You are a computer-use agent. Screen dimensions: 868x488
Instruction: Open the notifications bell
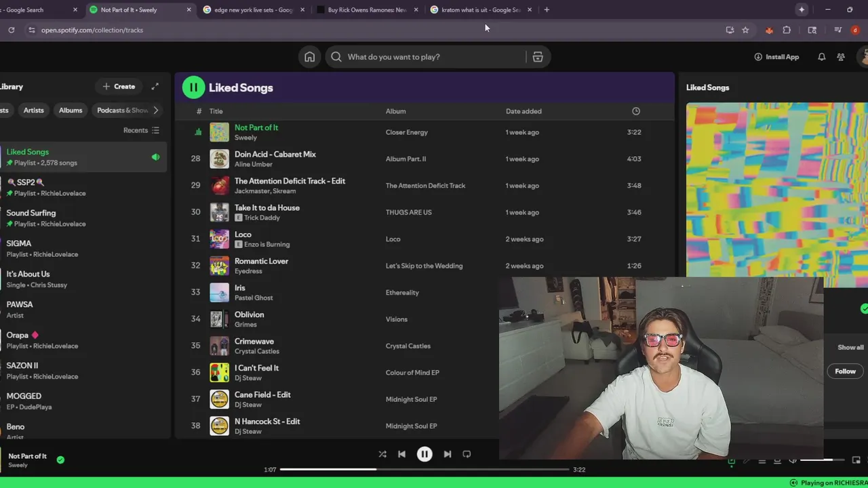click(821, 57)
